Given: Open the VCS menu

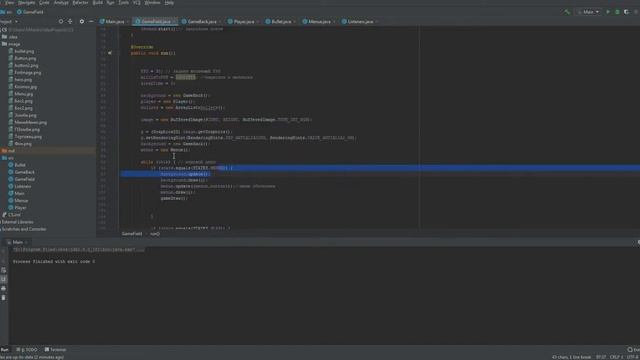Looking at the screenshot, I should coord(137,2).
